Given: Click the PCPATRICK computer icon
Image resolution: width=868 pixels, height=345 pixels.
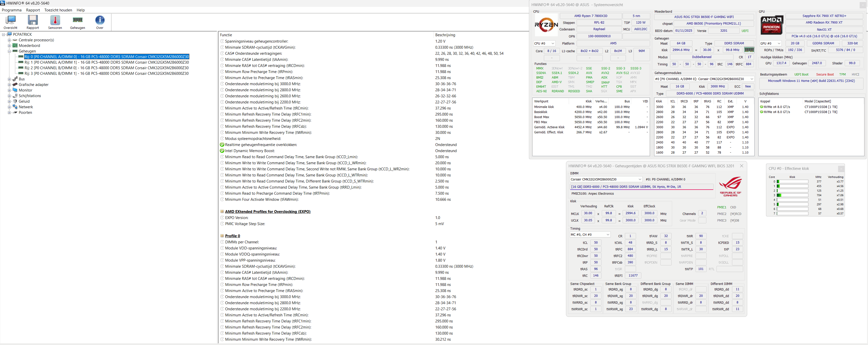Looking at the screenshot, I should pyautogui.click(x=9, y=34).
